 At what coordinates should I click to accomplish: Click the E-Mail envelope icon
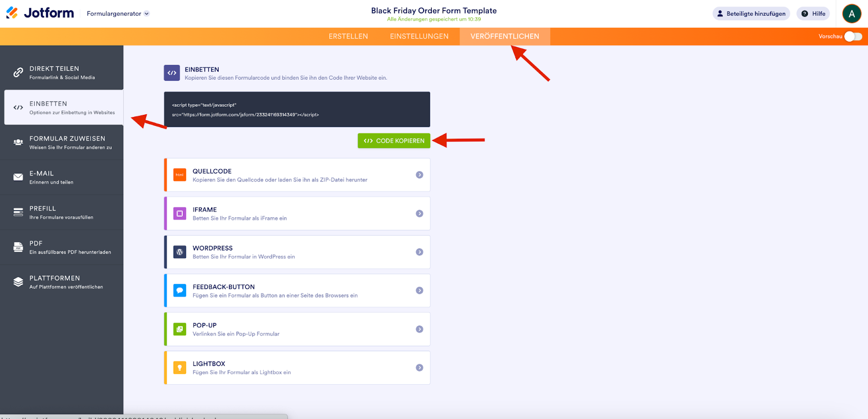point(18,177)
